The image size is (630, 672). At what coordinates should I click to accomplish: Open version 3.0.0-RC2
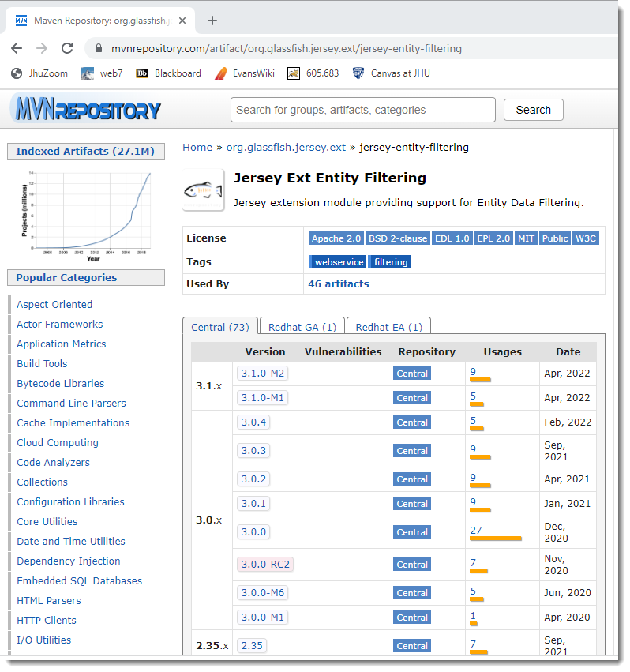coord(265,565)
